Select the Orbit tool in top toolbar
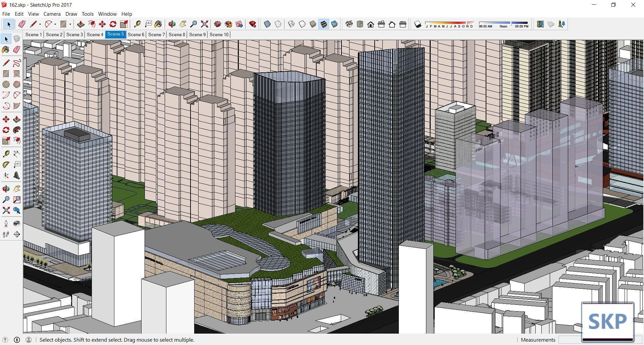Image resolution: width=644 pixels, height=345 pixels. 172,24
